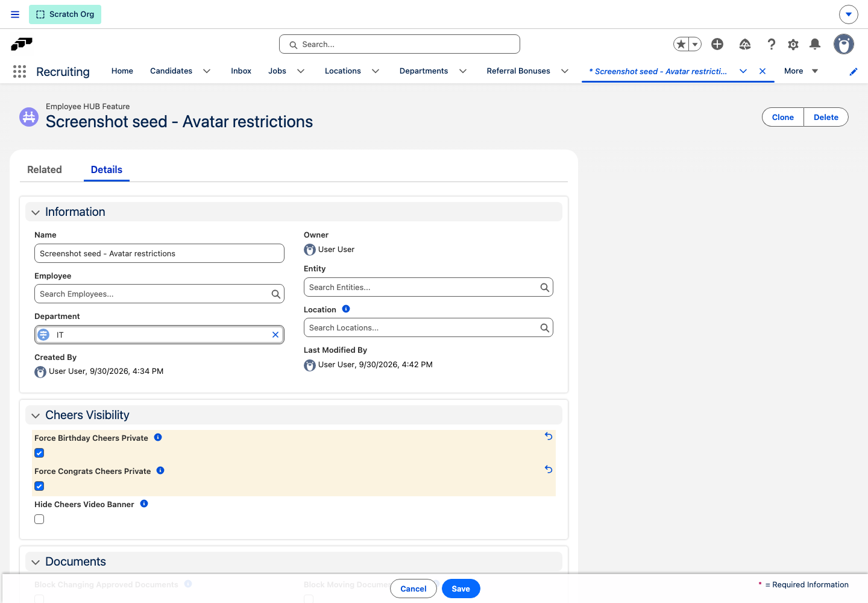
Task: Close the Screenshot seed workspace tab
Action: (x=763, y=71)
